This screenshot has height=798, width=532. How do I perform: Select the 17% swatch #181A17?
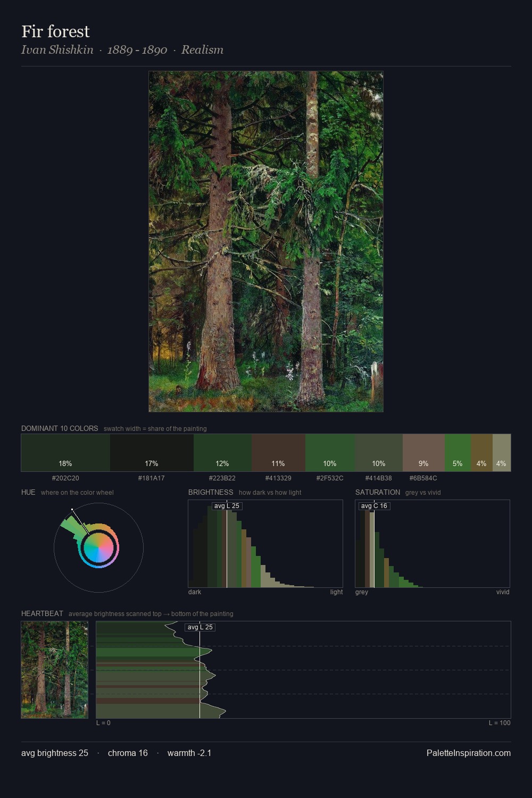pyautogui.click(x=152, y=453)
